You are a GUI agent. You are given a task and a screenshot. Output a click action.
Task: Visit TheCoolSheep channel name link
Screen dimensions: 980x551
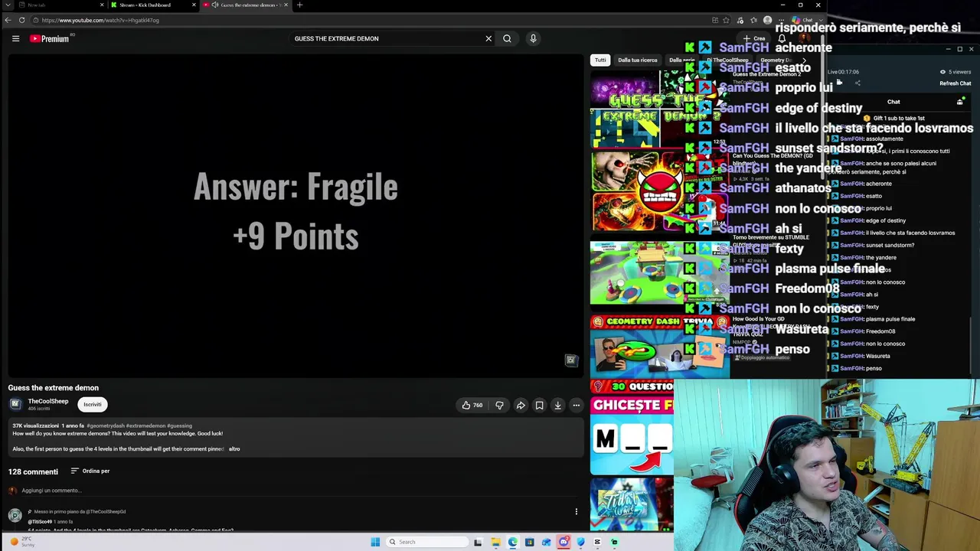coord(48,401)
